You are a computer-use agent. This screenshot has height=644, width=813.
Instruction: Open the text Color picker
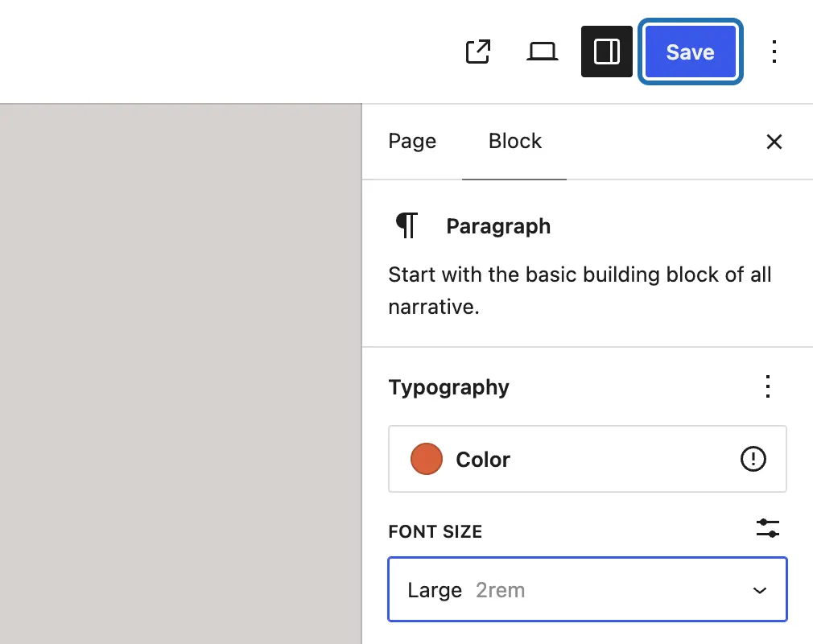pyautogui.click(x=588, y=459)
